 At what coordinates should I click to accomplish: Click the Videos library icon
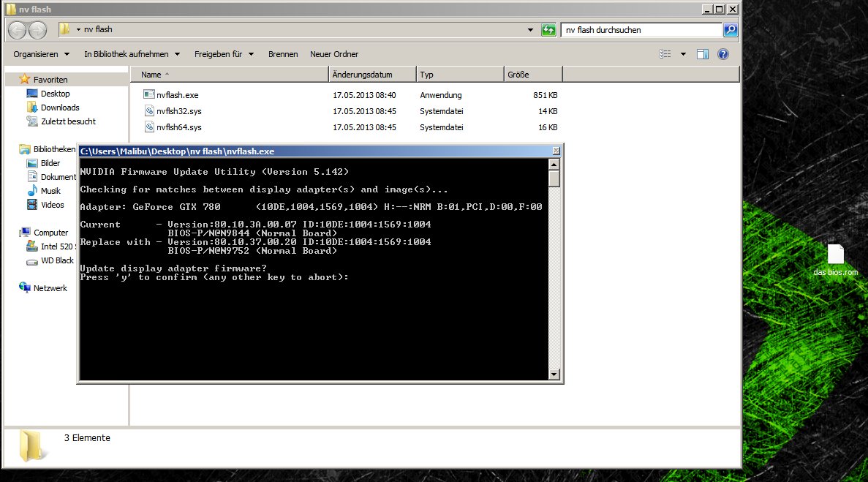32,205
